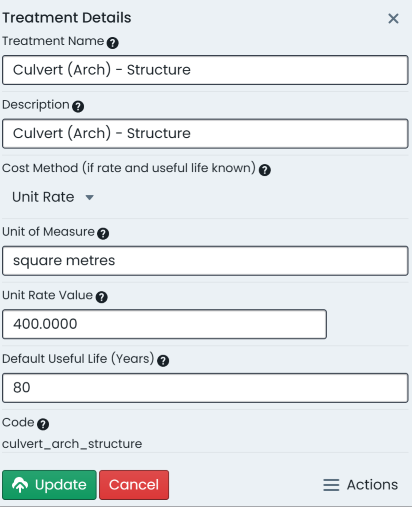This screenshot has width=412, height=507.
Task: Click the hamburger Actions menu icon
Action: tap(331, 485)
